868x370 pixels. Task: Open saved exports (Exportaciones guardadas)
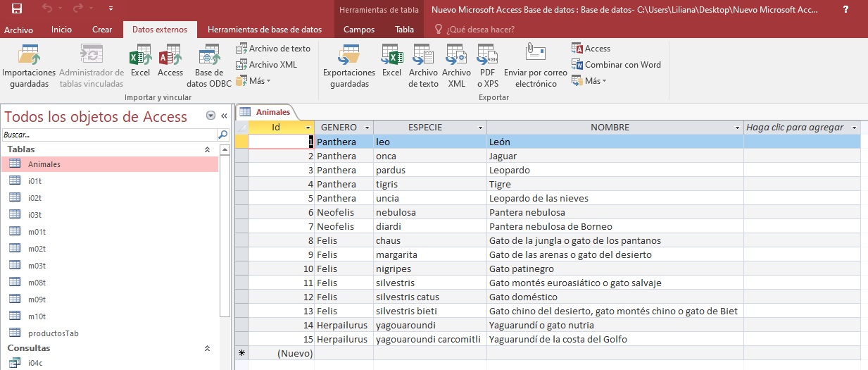349,66
